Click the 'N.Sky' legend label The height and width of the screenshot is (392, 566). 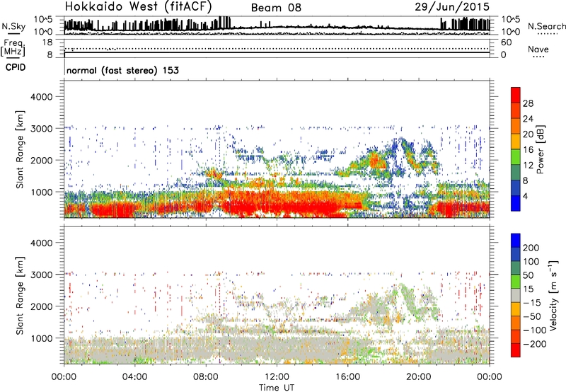tap(13, 27)
